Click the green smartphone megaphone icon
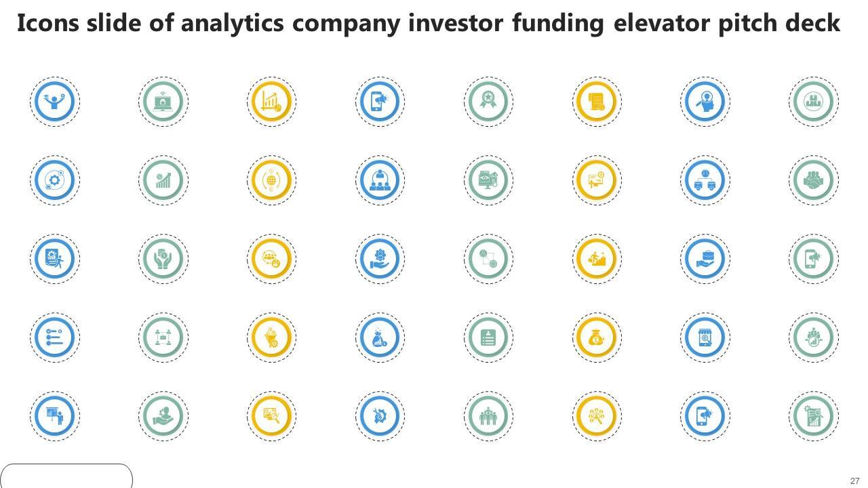 (814, 258)
